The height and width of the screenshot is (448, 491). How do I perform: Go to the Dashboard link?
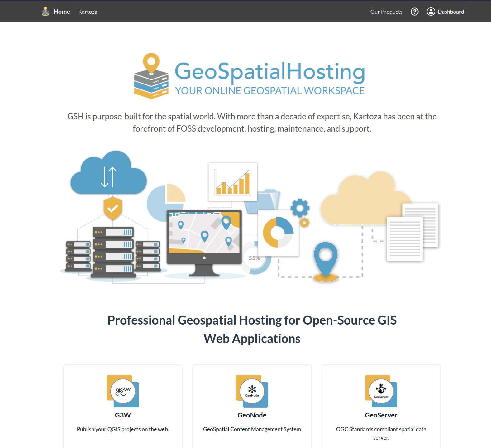451,12
